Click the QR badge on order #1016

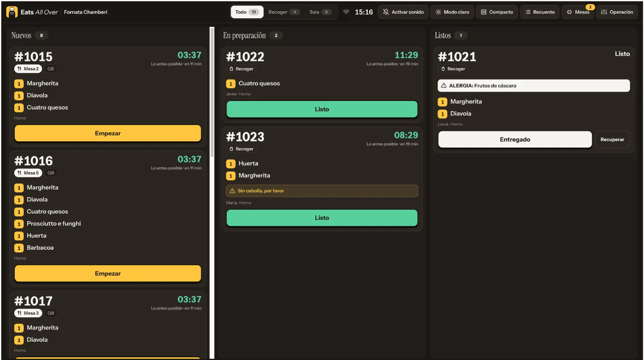click(x=51, y=173)
